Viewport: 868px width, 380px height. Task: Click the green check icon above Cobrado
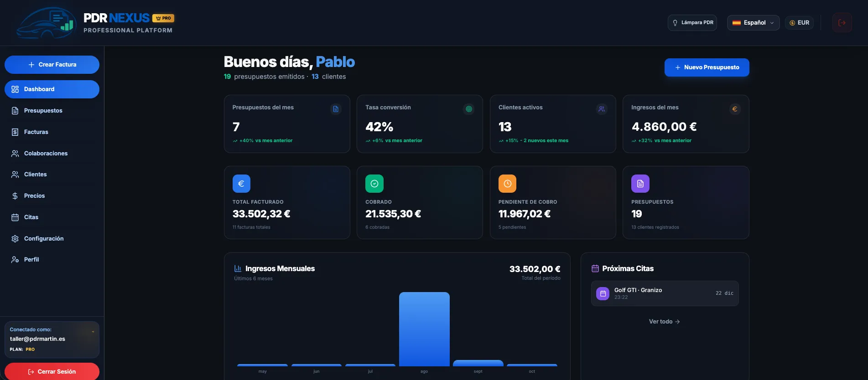click(x=374, y=184)
